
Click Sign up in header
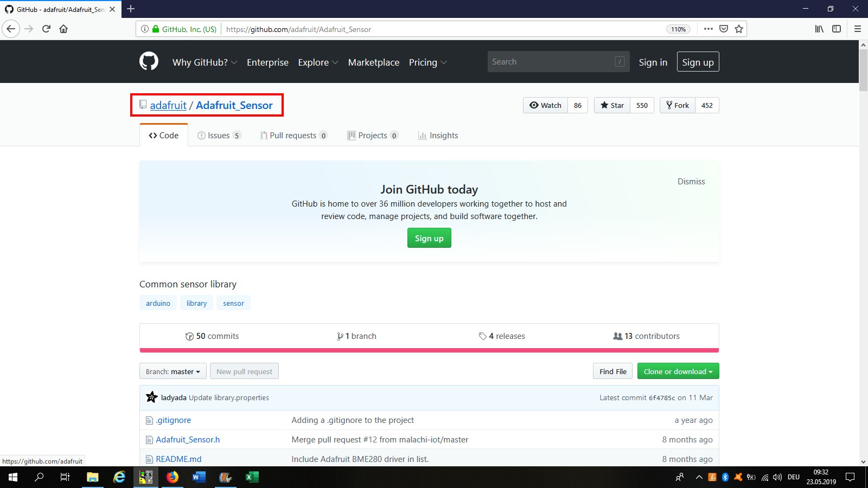pos(698,62)
